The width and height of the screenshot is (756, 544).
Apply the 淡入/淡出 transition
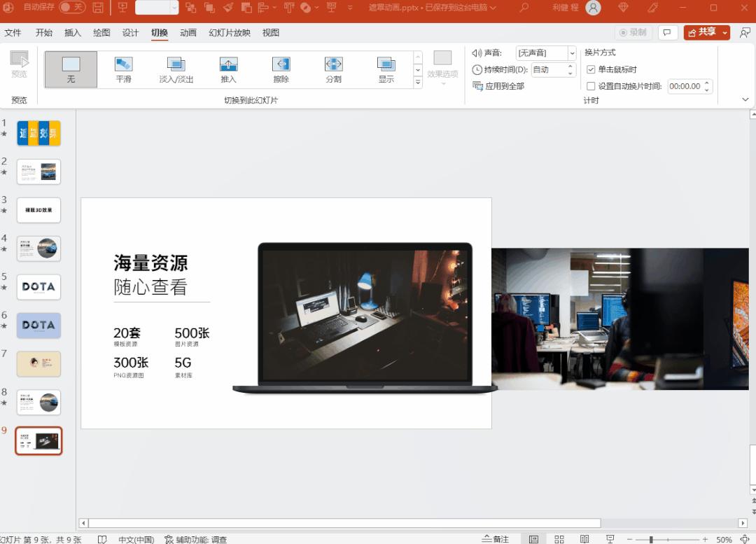176,69
